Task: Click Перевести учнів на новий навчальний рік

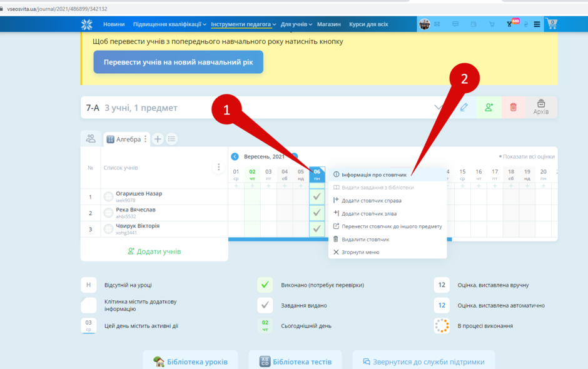Action: click(x=178, y=63)
